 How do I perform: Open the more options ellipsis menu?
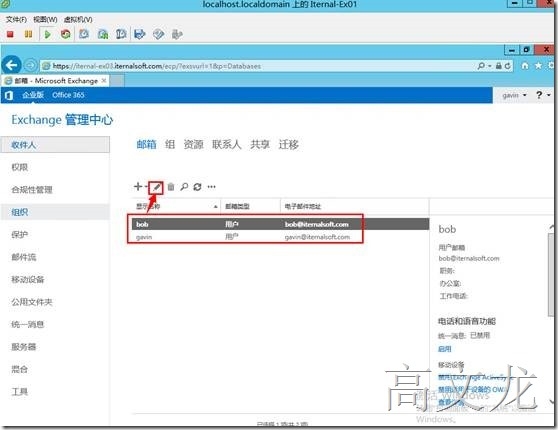[211, 187]
